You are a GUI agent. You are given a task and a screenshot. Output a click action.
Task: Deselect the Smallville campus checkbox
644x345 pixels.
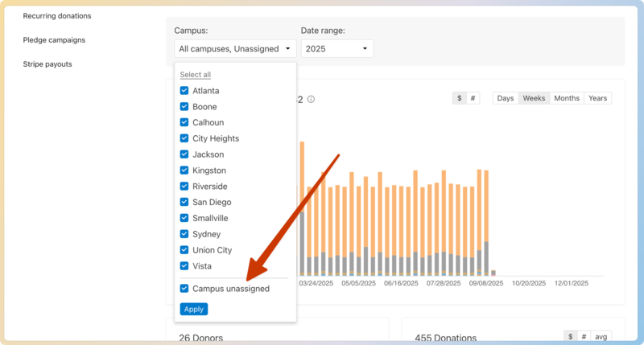click(x=184, y=218)
